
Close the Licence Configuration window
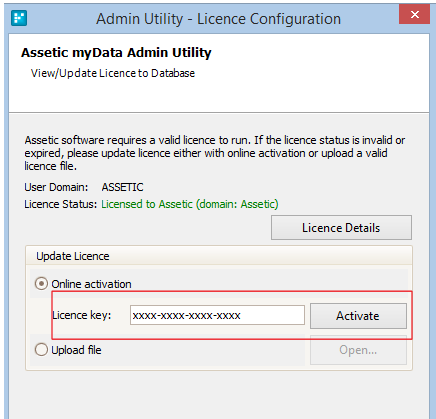(415, 14)
